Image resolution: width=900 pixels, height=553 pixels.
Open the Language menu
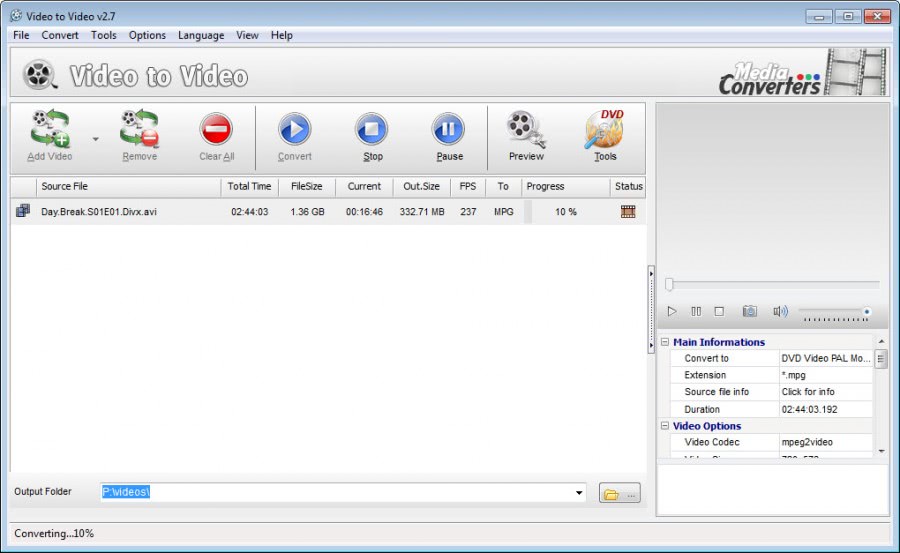point(201,35)
